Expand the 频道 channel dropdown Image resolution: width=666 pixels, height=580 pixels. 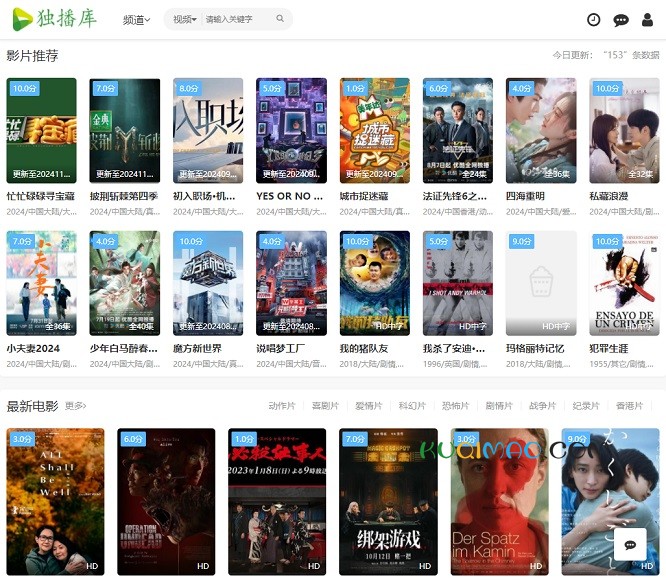click(136, 20)
